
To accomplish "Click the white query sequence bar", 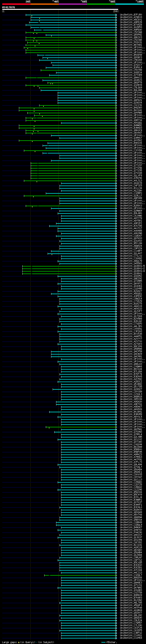I will click(60, 9).
